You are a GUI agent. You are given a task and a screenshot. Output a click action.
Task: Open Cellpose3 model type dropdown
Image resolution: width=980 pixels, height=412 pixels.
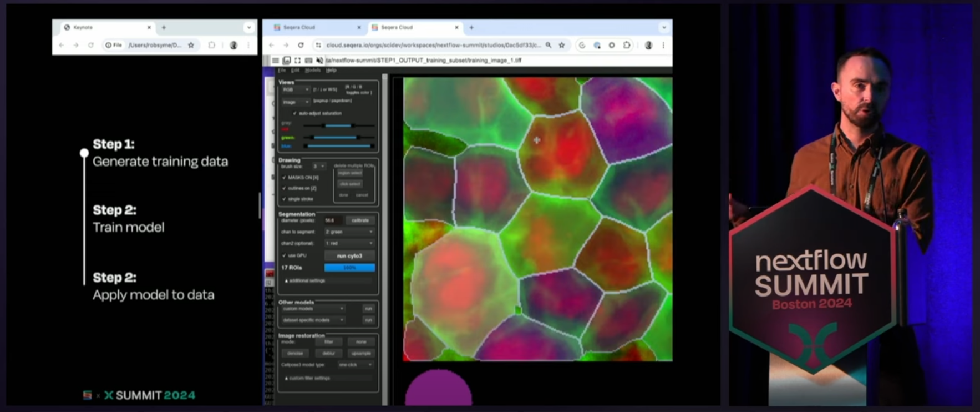pos(356,365)
